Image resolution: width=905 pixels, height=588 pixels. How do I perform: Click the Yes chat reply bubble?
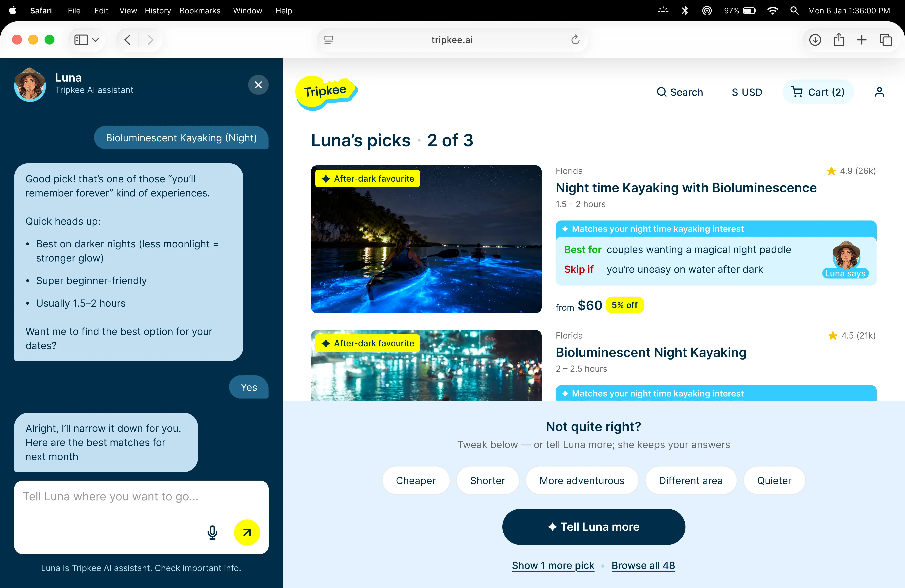coord(249,387)
